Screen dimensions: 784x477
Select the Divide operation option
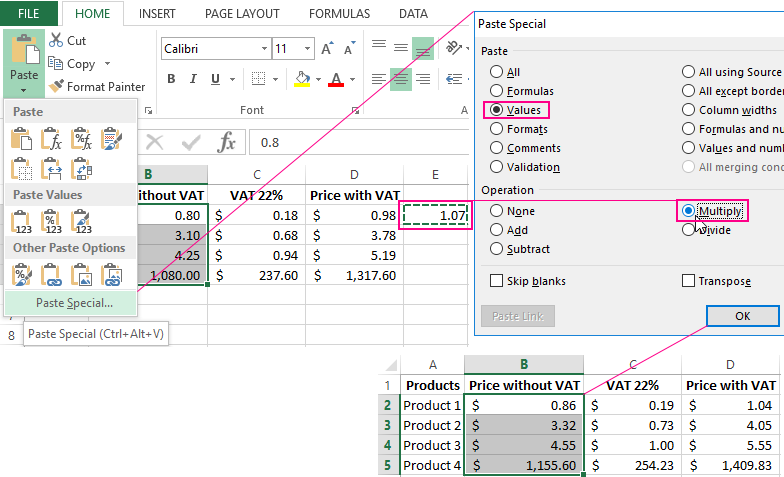[x=688, y=230]
